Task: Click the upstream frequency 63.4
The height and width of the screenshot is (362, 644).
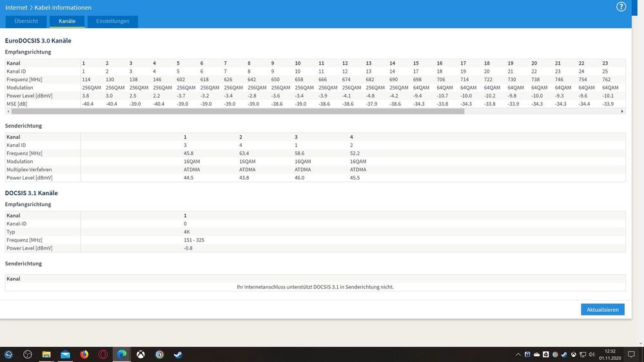Action: (x=244, y=153)
